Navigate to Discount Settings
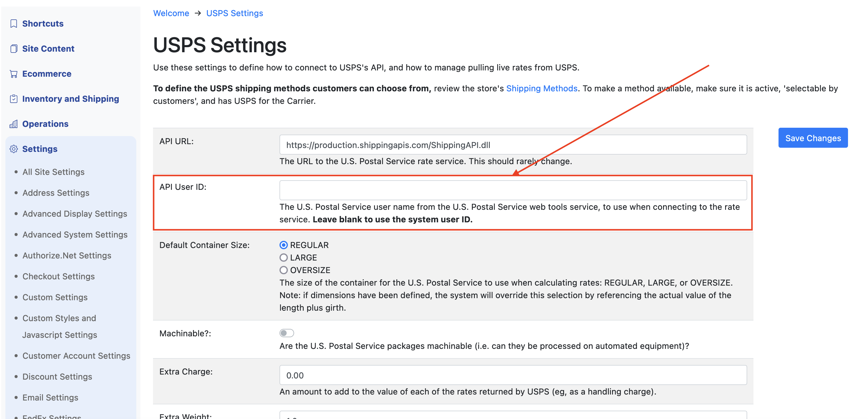The height and width of the screenshot is (419, 868). [x=57, y=377]
